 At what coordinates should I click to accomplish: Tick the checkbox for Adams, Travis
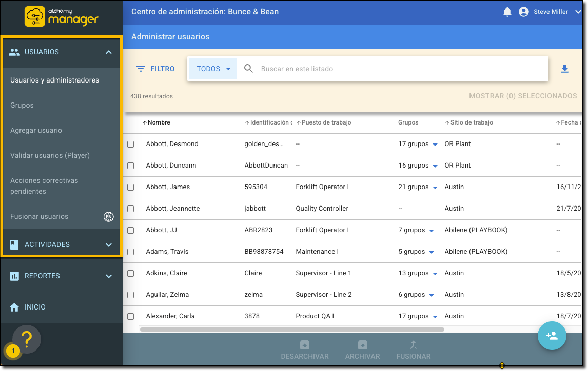(131, 252)
